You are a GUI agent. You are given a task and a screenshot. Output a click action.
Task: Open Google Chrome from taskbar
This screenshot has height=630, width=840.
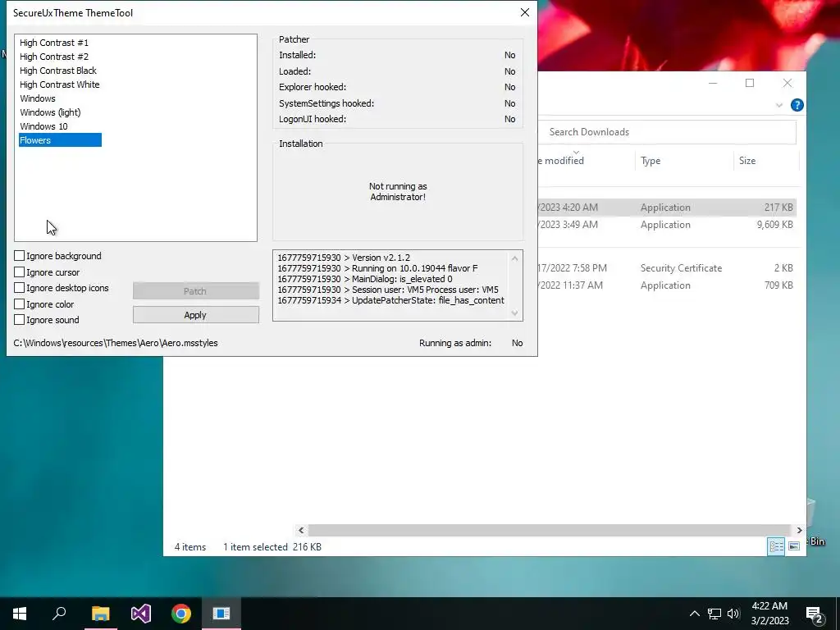(x=181, y=614)
